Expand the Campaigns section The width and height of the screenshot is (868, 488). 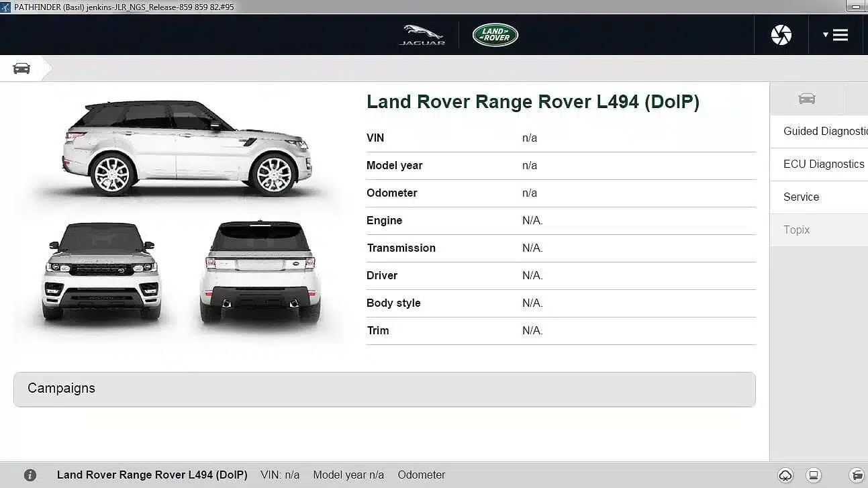[61, 388]
